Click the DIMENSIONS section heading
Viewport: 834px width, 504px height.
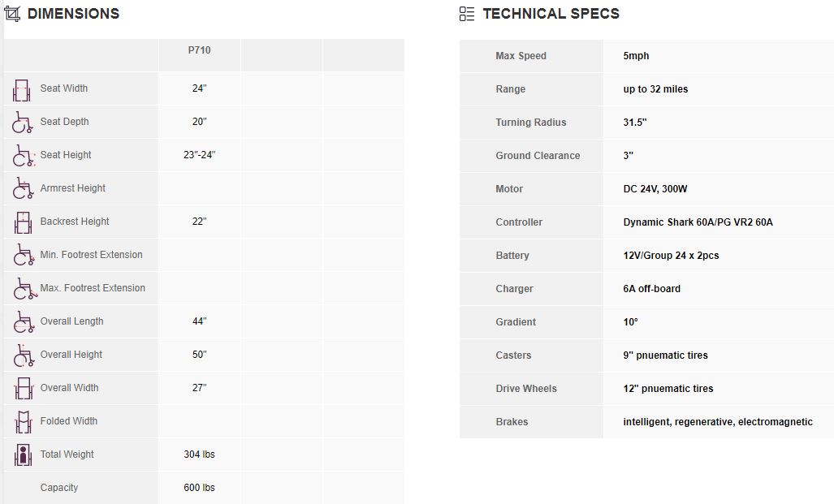coord(73,14)
